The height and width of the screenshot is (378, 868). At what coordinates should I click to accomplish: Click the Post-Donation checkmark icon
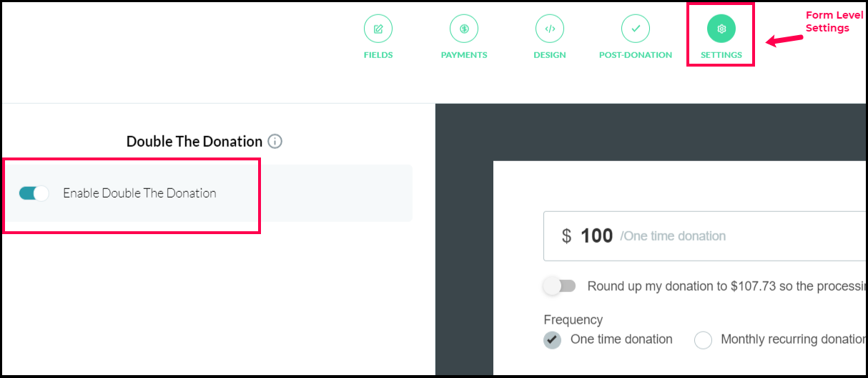[636, 29]
